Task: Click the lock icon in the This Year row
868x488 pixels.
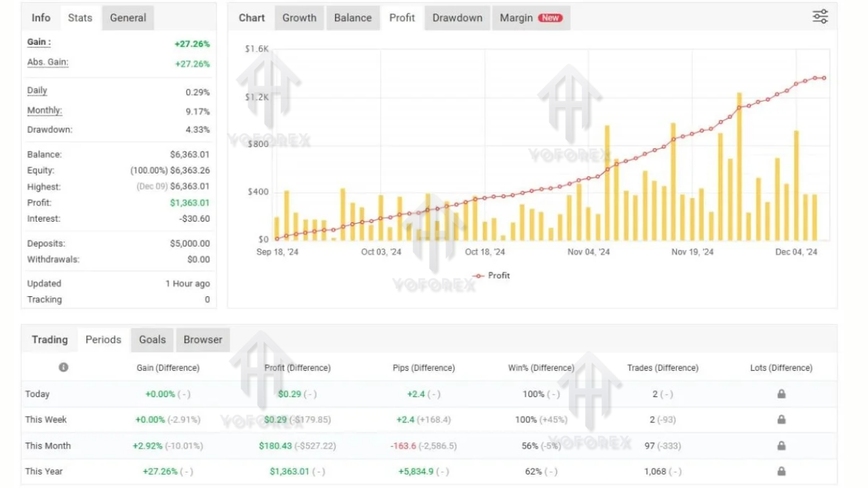Action: pyautogui.click(x=781, y=471)
